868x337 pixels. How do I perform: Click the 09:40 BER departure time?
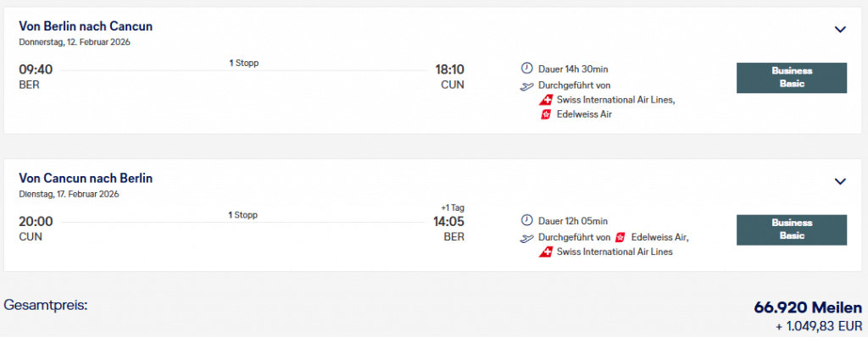[36, 69]
